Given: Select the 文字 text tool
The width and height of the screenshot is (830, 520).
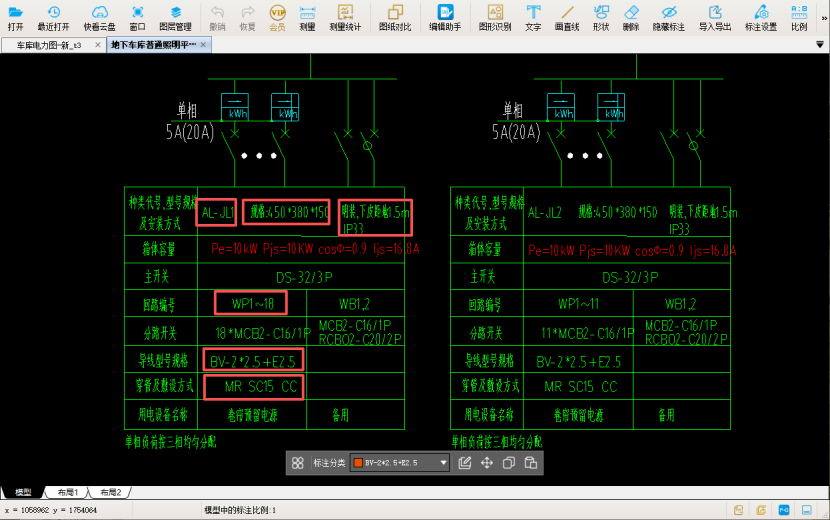Looking at the screenshot, I should [x=533, y=17].
